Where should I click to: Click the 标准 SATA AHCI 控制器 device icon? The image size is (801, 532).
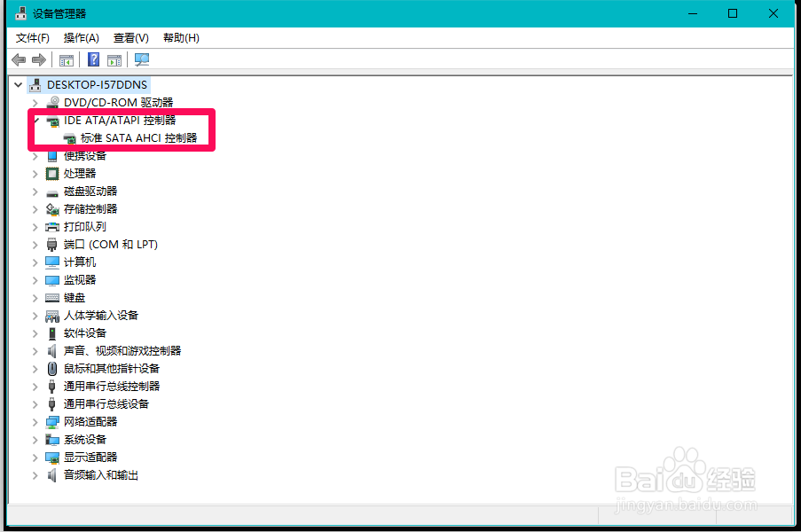69,138
